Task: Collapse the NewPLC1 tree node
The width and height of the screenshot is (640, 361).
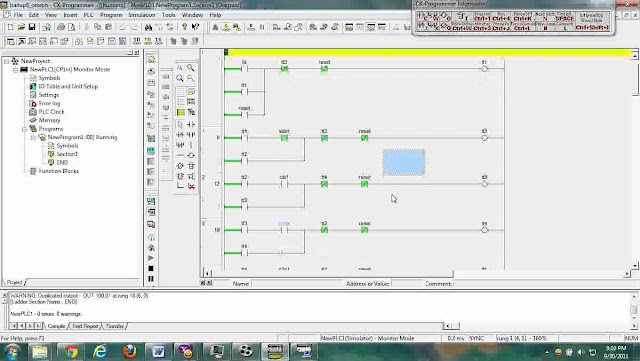Action: point(15,69)
